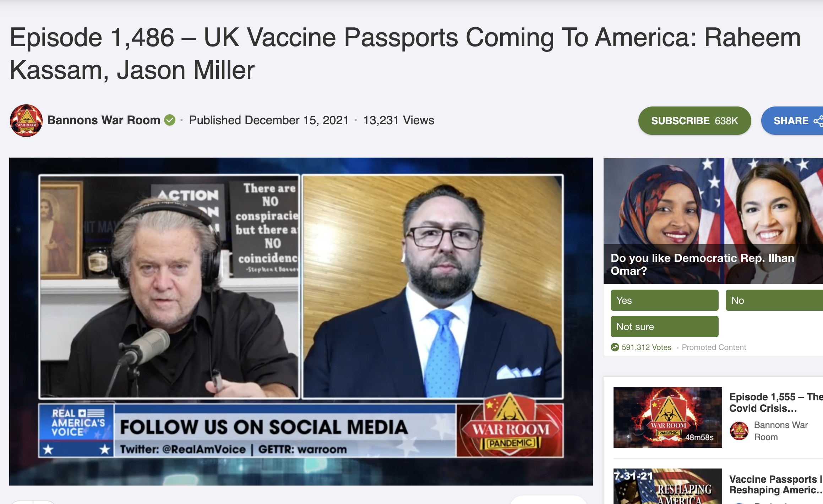The image size is (823, 504).
Task: Click the green verified checkmark badge
Action: [x=170, y=120]
